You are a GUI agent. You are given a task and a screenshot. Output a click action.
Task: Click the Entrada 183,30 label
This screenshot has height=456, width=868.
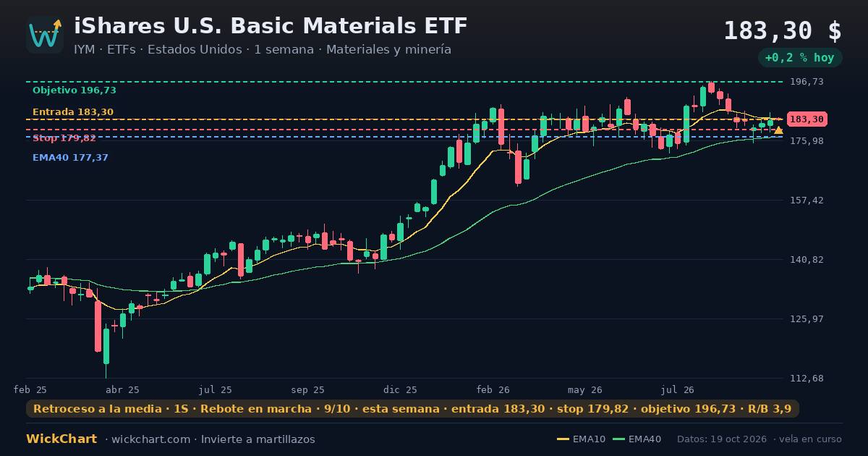pyautogui.click(x=73, y=111)
